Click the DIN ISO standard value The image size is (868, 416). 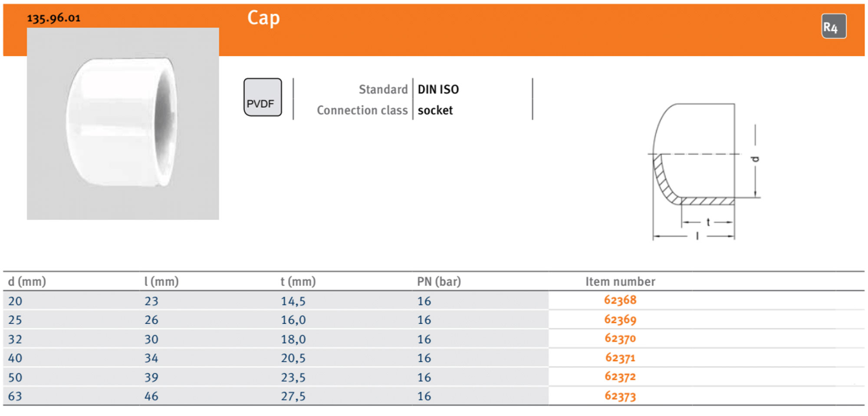(x=438, y=89)
